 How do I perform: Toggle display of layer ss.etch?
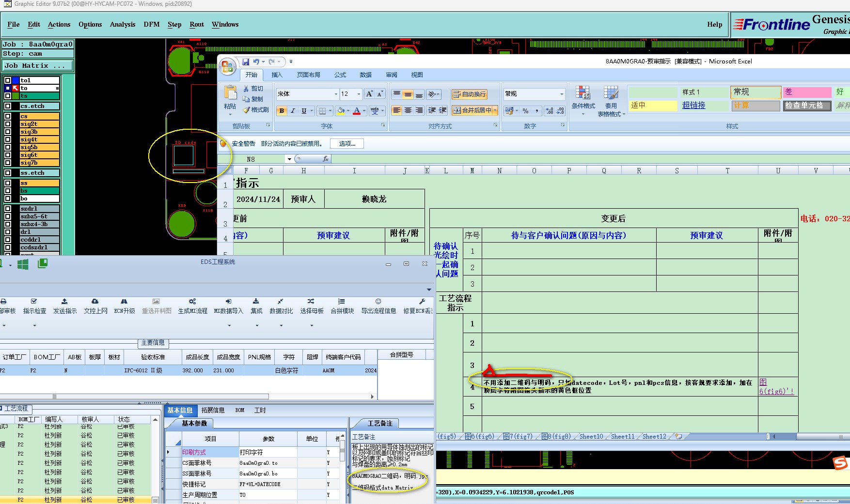click(x=8, y=173)
